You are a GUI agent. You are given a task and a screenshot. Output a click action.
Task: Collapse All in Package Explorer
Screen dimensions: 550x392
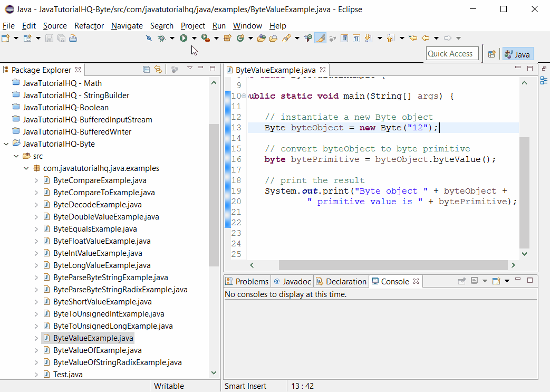point(146,69)
